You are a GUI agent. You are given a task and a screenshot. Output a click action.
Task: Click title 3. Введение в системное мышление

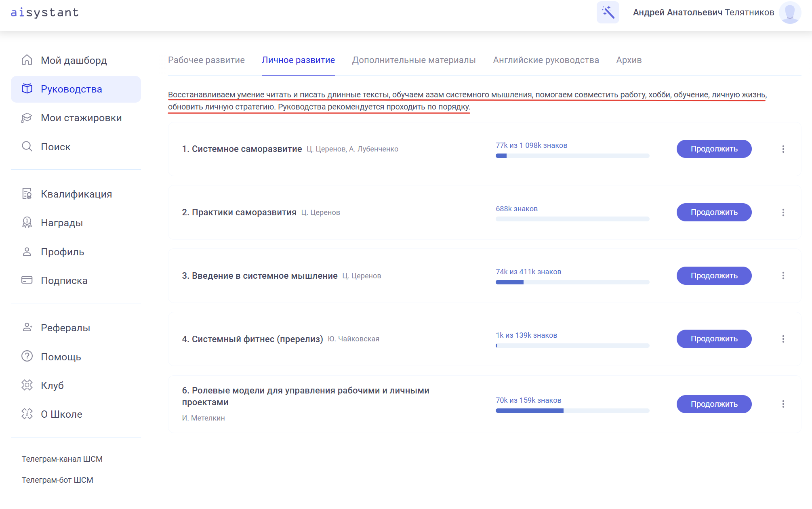point(260,276)
